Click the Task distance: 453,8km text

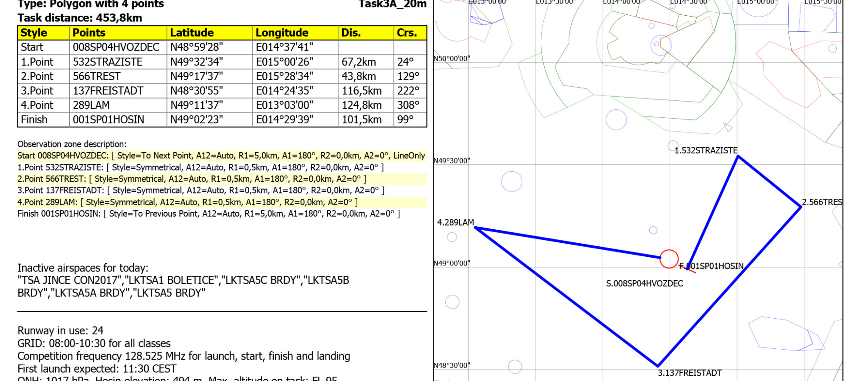click(x=80, y=18)
